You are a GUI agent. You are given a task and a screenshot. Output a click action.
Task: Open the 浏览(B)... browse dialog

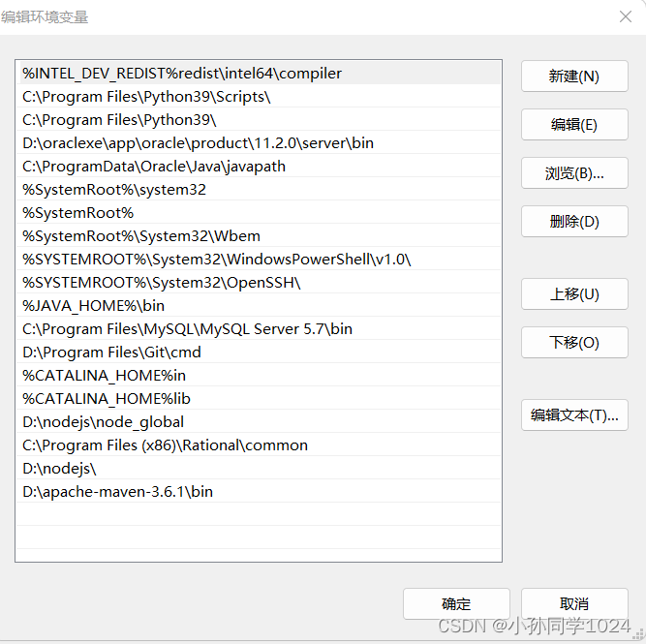[574, 173]
